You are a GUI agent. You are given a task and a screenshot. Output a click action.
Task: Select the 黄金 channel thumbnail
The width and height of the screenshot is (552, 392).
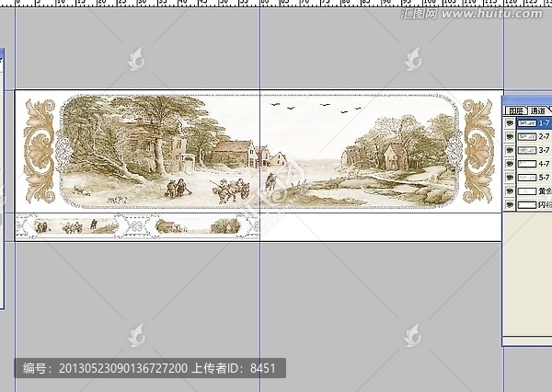click(x=527, y=191)
